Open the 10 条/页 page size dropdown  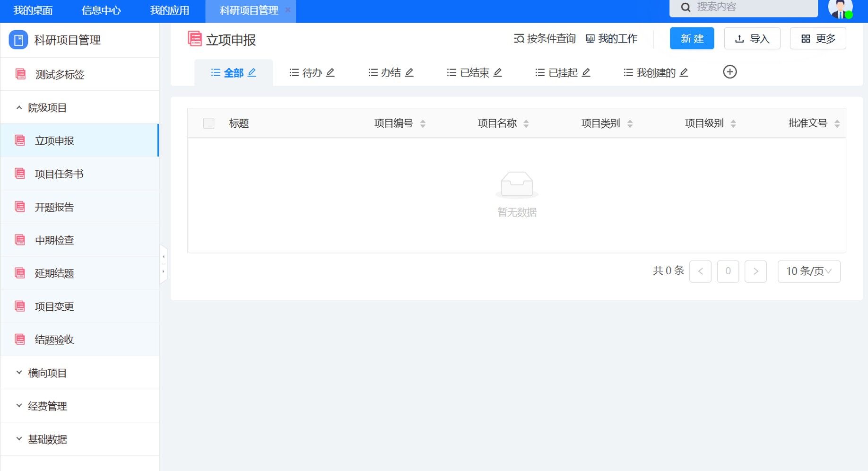pyautogui.click(x=808, y=271)
